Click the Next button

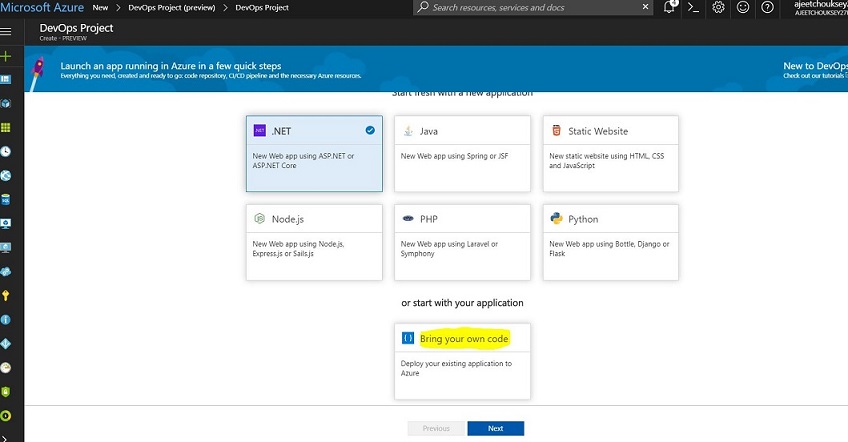tap(495, 428)
